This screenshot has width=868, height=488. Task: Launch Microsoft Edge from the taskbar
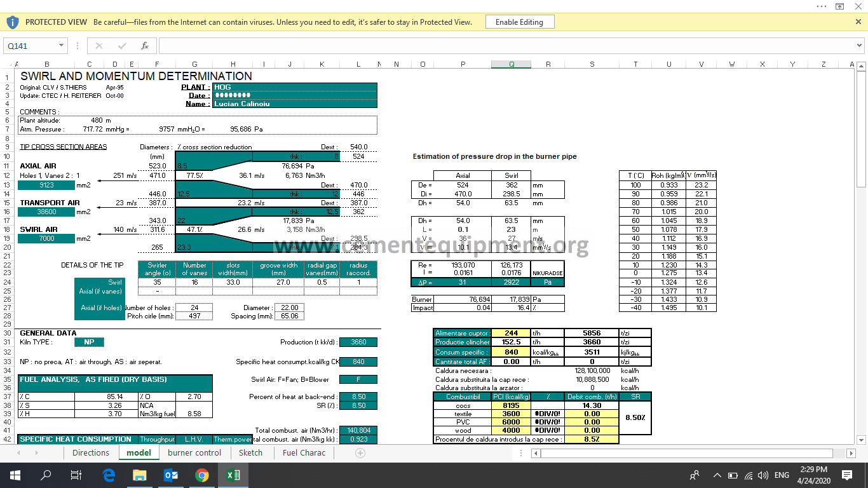[x=108, y=475]
